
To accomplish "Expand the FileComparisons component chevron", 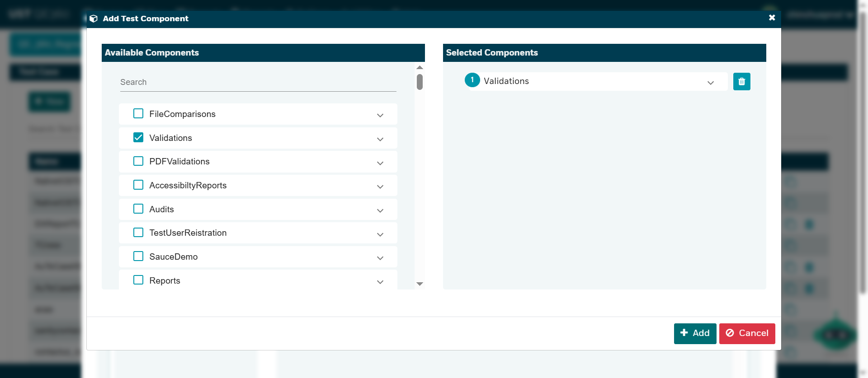I will pos(380,115).
